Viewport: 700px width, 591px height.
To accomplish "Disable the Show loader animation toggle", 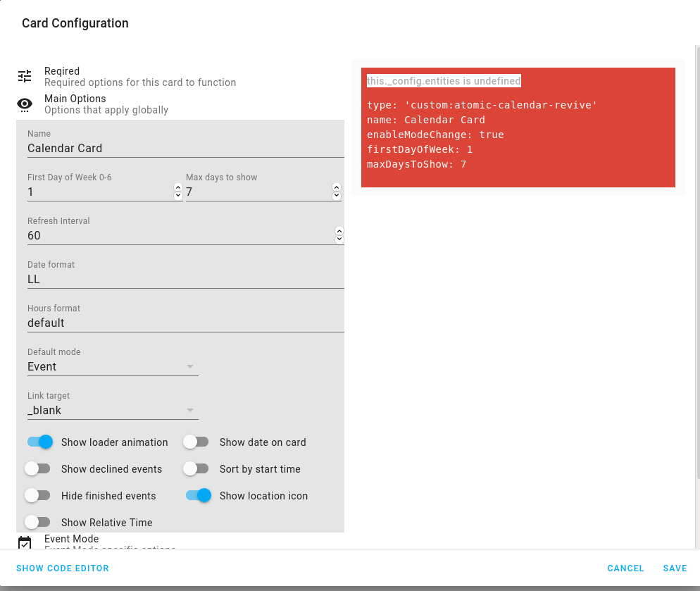I will [x=39, y=442].
